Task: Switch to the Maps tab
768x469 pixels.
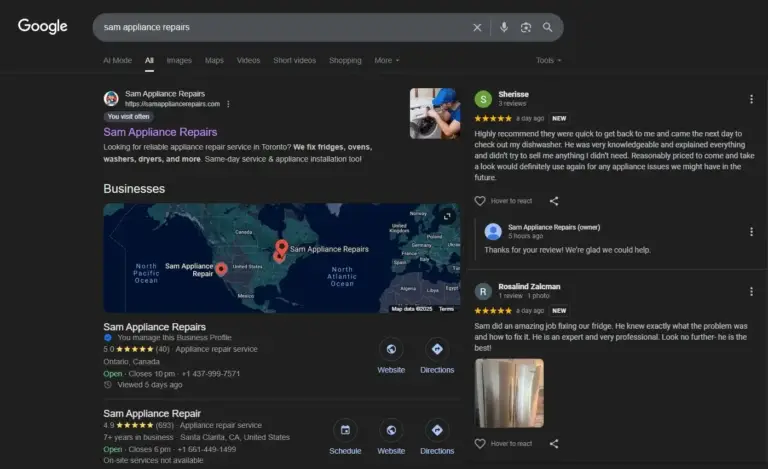Action: coord(214,60)
